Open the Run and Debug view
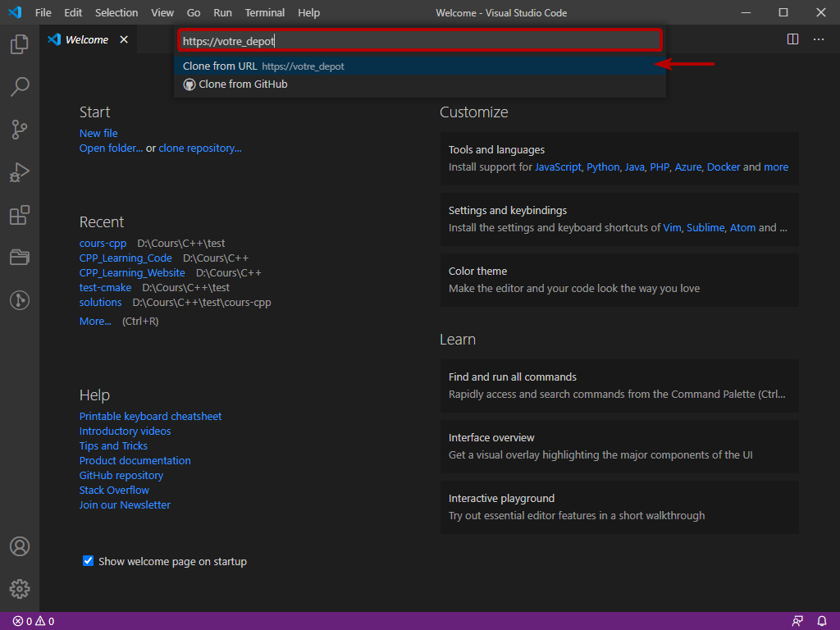The image size is (840, 630). click(20, 172)
